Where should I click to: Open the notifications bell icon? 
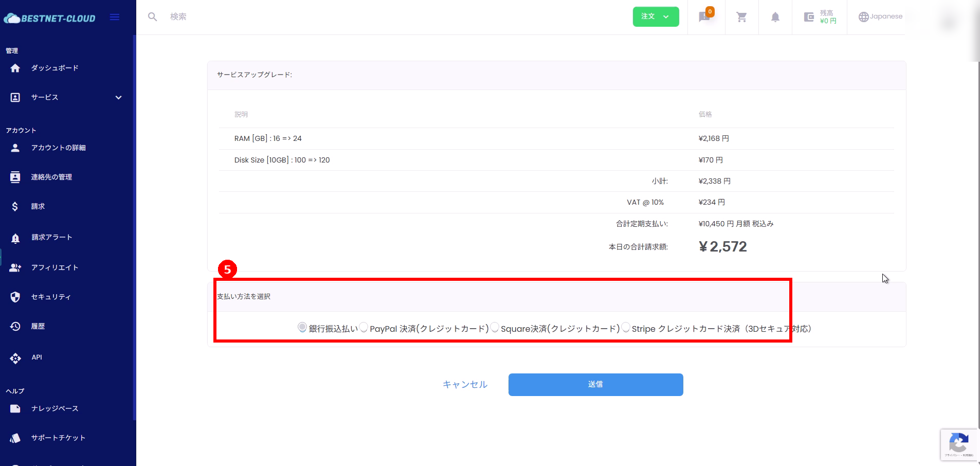pyautogui.click(x=775, y=17)
